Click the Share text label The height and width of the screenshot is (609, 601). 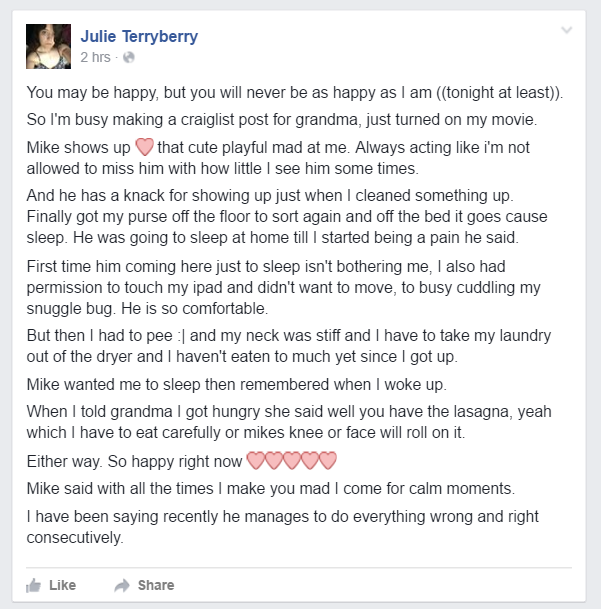tap(156, 585)
